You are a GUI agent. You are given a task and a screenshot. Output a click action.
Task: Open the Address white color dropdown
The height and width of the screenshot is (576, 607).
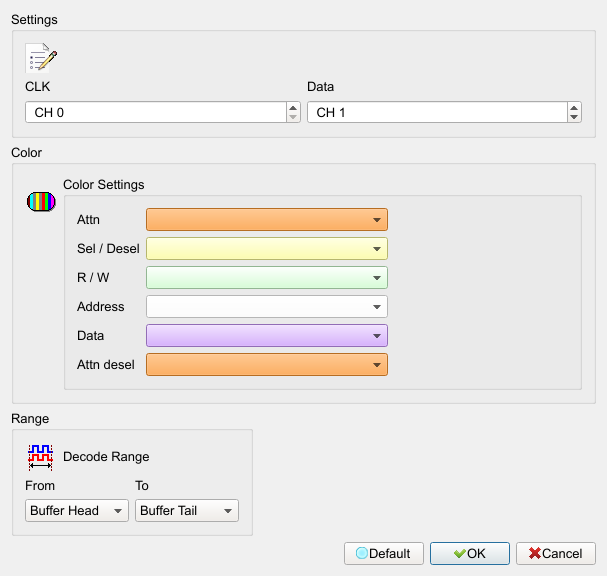point(267,307)
